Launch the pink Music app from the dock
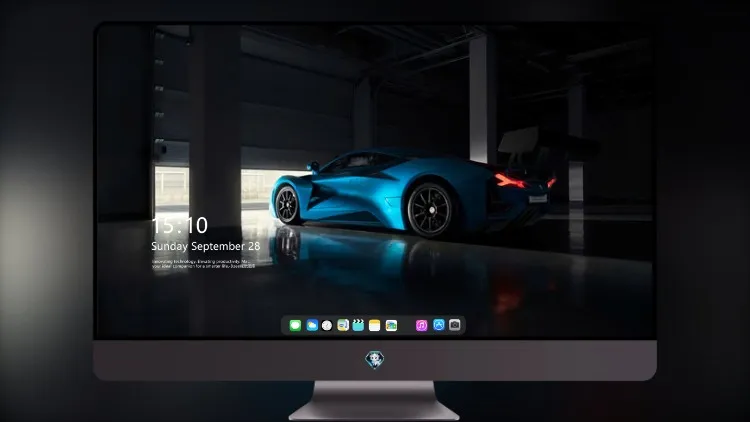Viewport: 750px width, 422px height. tap(421, 325)
